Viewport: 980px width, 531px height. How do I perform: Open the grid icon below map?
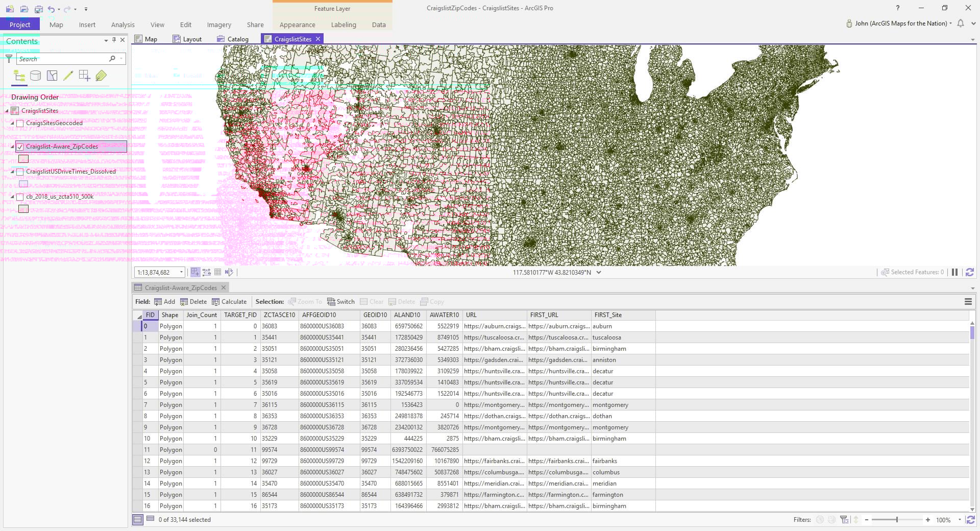coord(218,272)
